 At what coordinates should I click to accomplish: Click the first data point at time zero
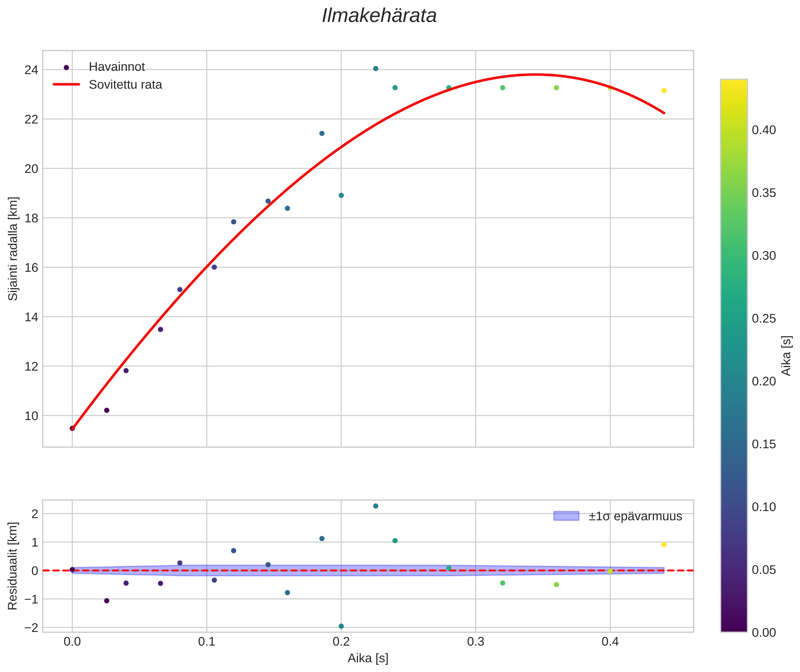tap(72, 428)
